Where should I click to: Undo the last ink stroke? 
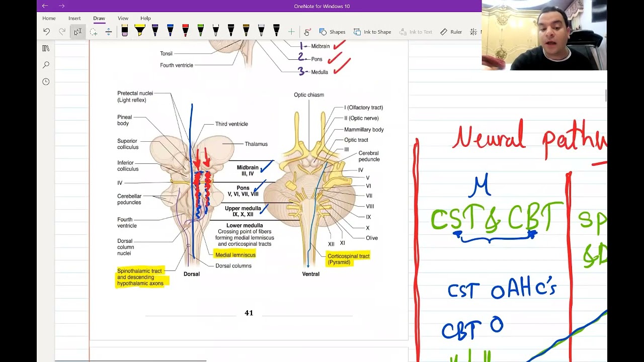tap(46, 32)
